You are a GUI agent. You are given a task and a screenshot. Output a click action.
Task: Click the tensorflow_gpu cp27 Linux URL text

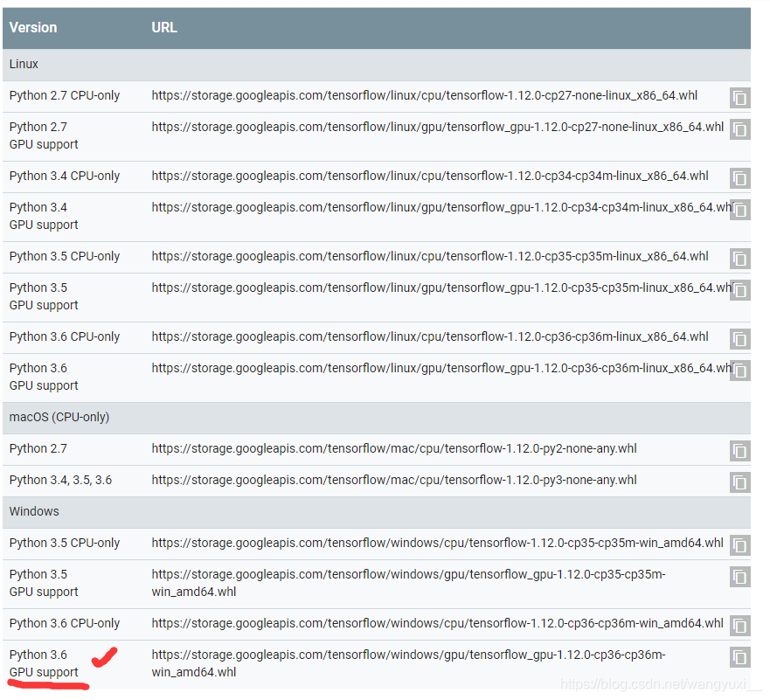point(438,127)
